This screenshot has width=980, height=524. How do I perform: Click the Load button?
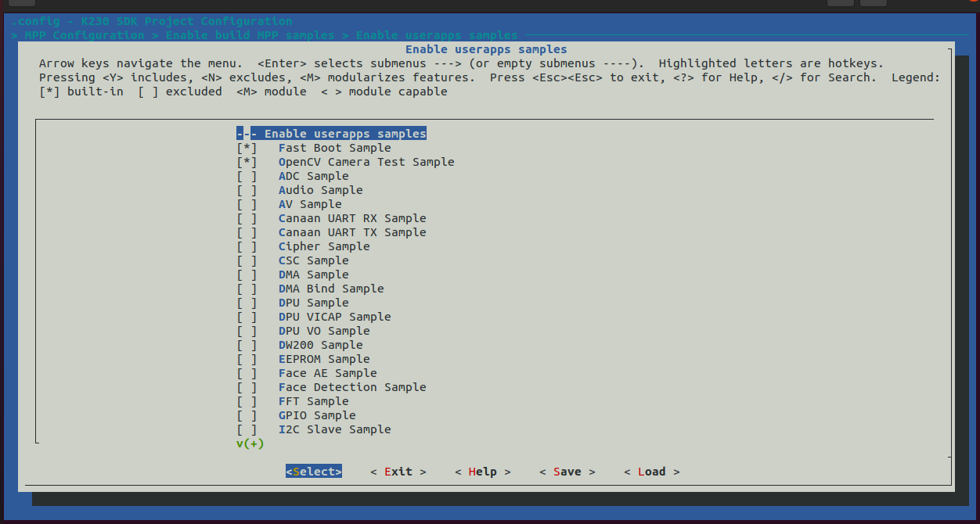coord(651,472)
